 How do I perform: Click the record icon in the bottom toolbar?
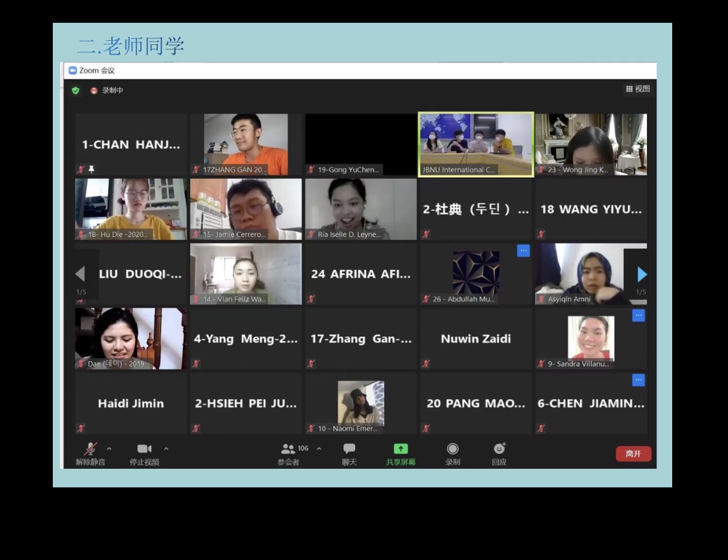(453, 449)
